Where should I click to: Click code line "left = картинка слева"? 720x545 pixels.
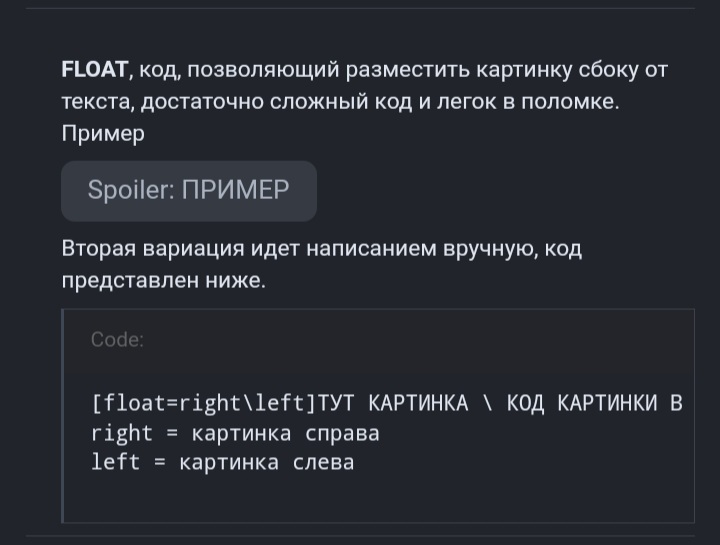pos(222,463)
